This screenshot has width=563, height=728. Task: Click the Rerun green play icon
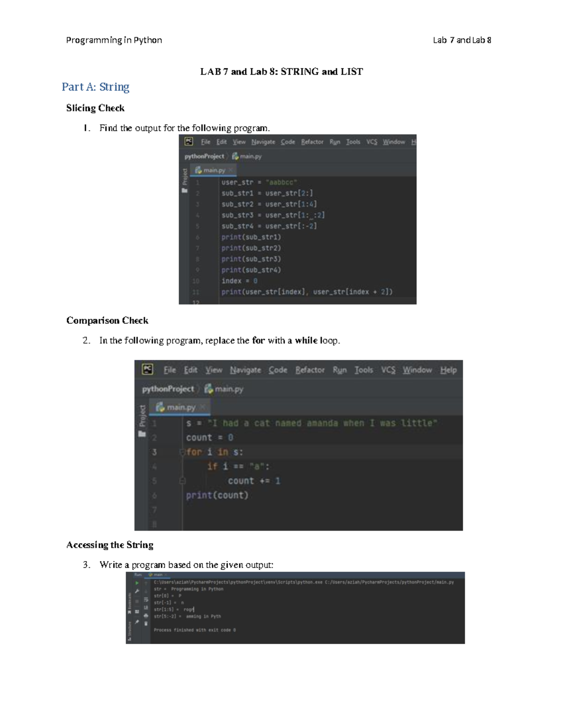click(137, 583)
